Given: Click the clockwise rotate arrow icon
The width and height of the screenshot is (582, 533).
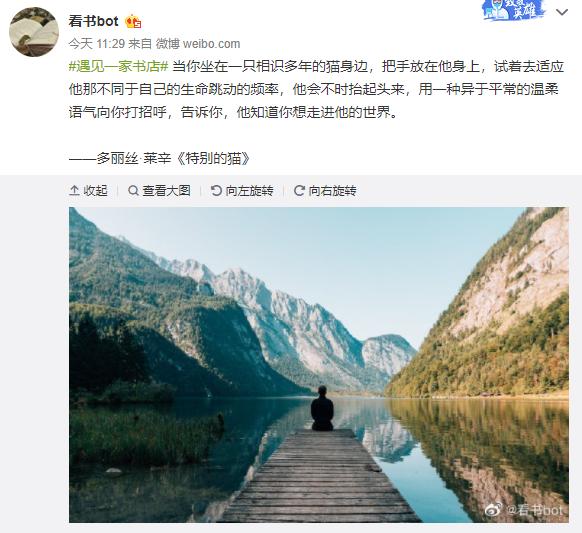Looking at the screenshot, I should (x=299, y=191).
